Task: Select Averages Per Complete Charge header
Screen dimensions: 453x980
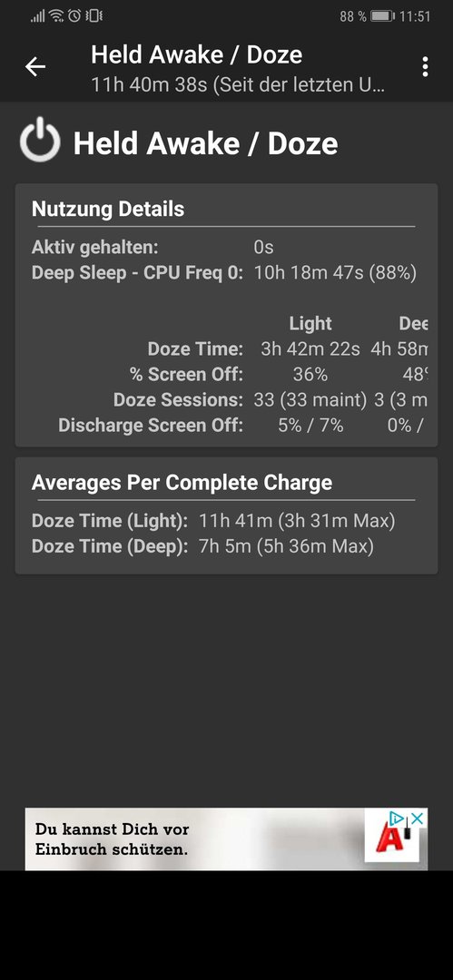Action: [182, 483]
